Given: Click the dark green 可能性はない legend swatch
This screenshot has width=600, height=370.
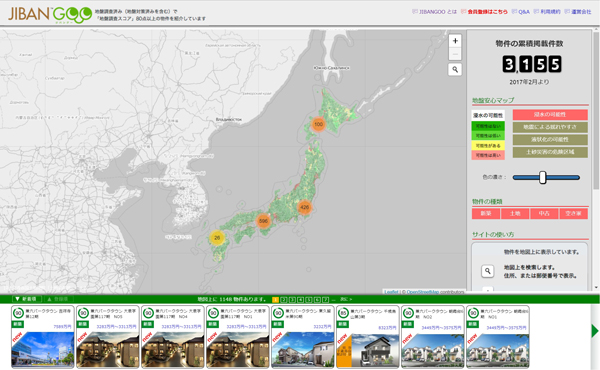Looking at the screenshot, I should (x=488, y=126).
